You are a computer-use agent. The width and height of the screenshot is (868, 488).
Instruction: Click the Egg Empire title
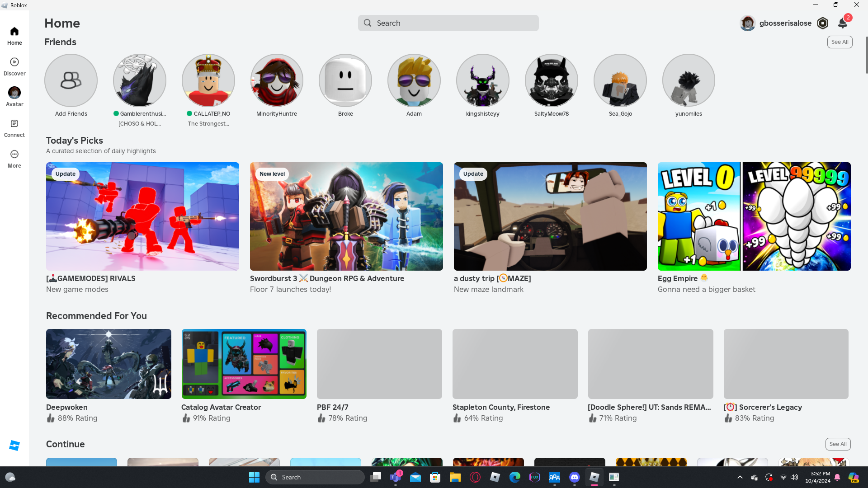[683, 278]
